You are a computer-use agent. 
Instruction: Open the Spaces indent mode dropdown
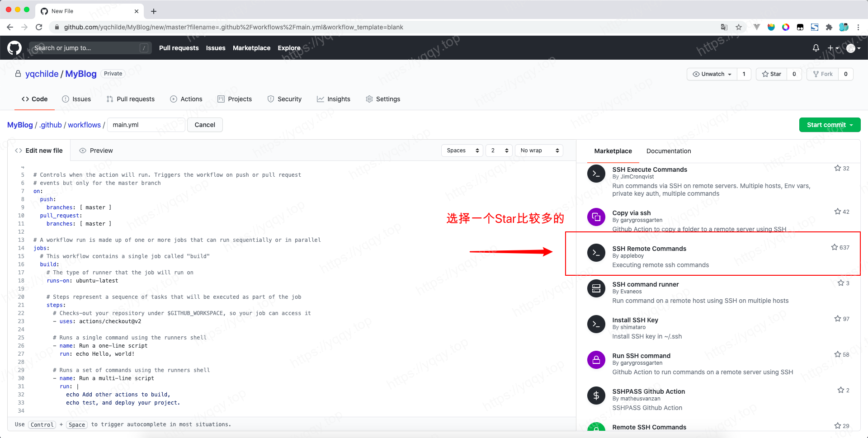[x=462, y=151]
